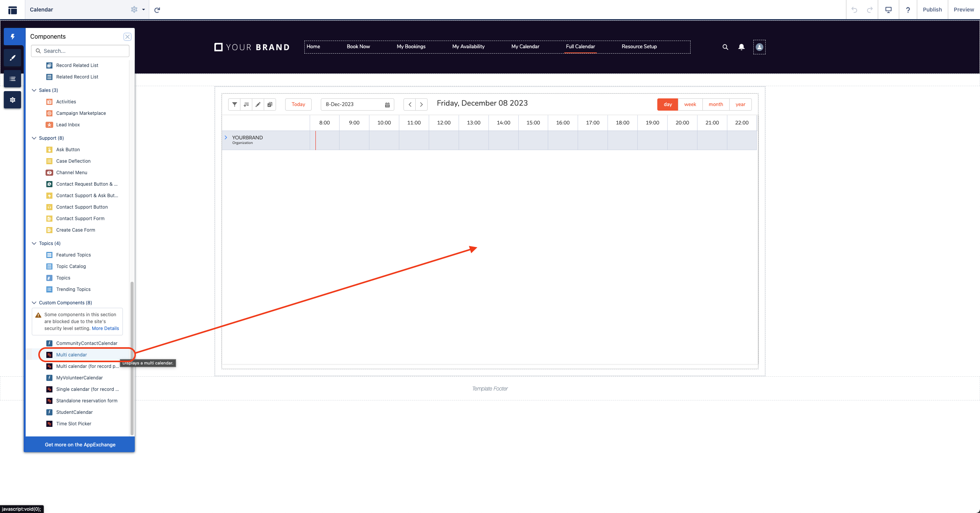This screenshot has height=513, width=980.
Task: Switch the calendar to week view
Action: click(690, 105)
